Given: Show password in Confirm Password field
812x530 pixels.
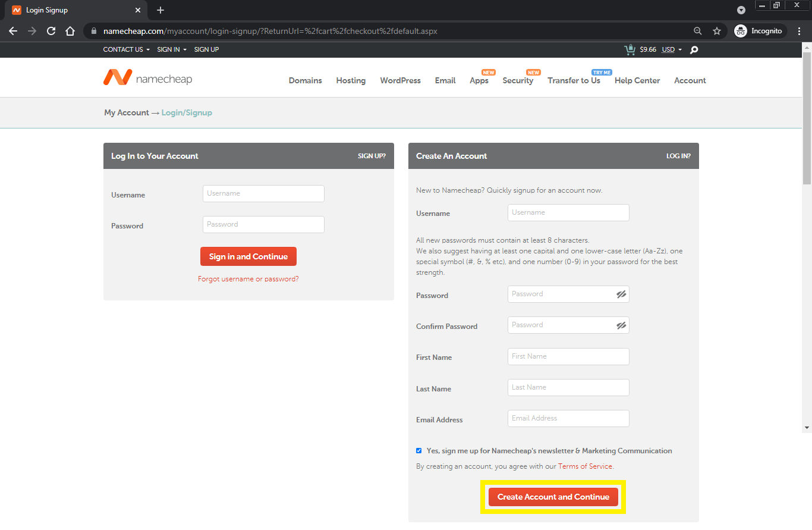Looking at the screenshot, I should (x=621, y=325).
